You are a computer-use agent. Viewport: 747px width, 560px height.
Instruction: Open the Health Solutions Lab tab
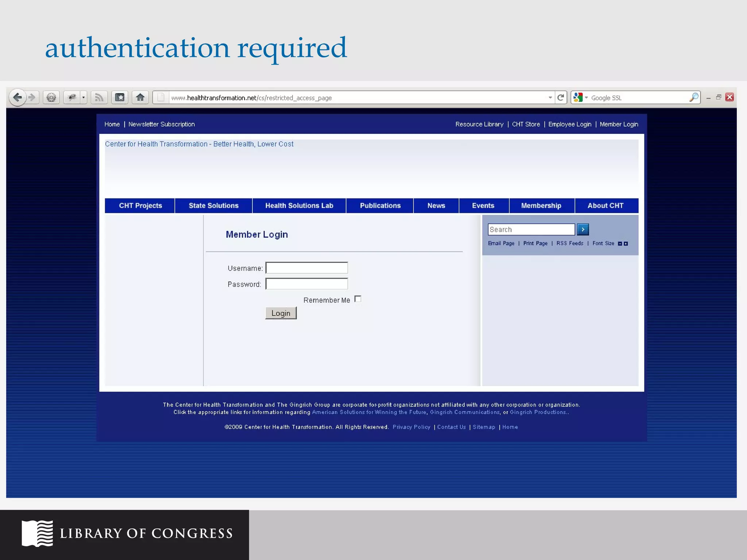(299, 206)
